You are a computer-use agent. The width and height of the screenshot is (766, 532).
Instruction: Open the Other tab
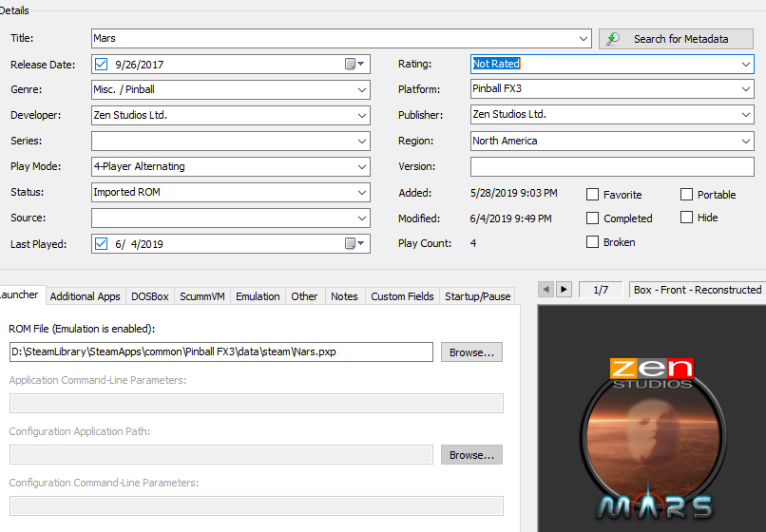304,296
